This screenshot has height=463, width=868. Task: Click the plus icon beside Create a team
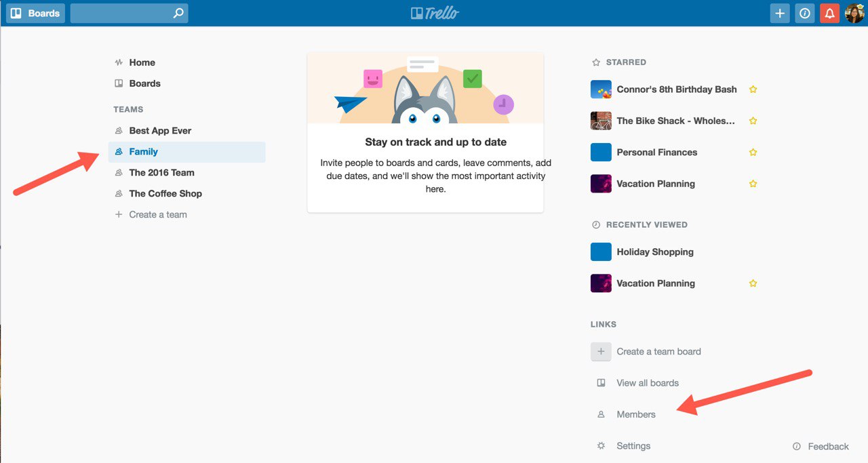coord(119,215)
